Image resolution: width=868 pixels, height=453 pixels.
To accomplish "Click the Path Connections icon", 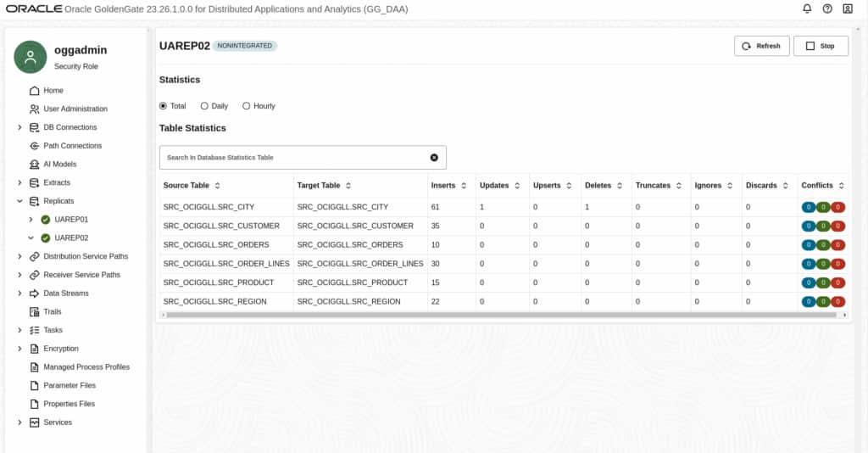I will click(34, 146).
